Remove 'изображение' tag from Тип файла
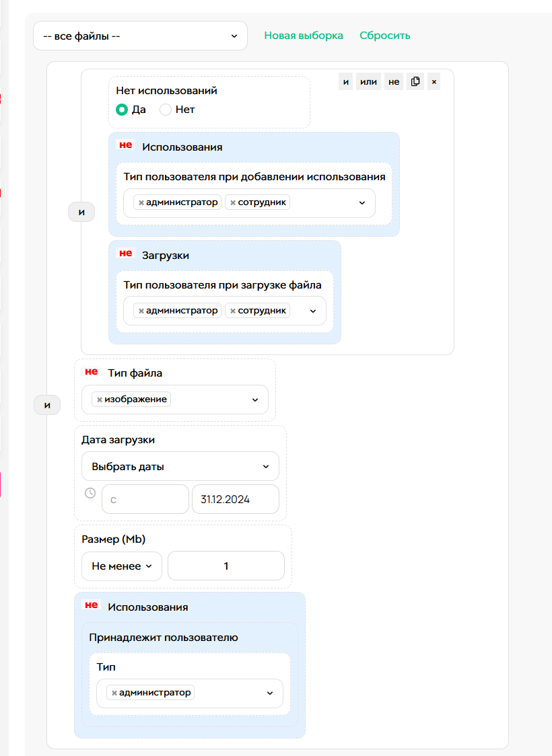The image size is (552, 756). 100,400
